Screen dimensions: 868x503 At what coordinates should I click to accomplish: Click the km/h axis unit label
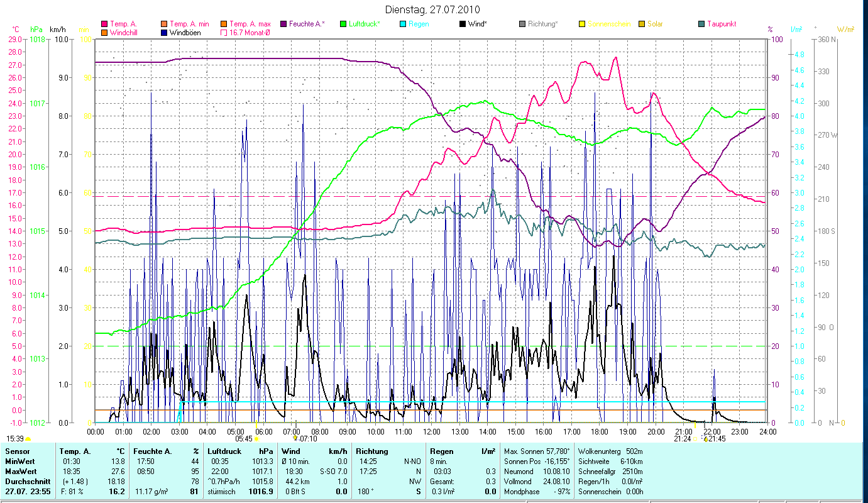(x=57, y=30)
